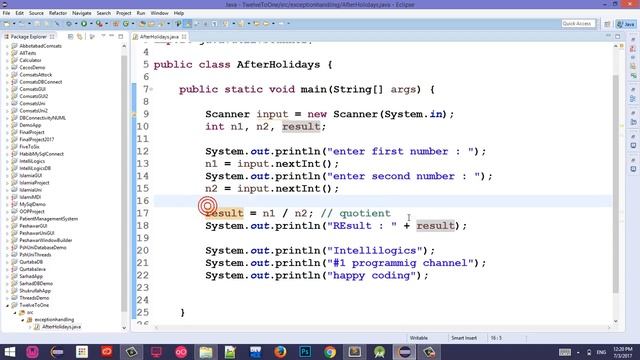Select the DemoApp project
640x360 pixels.
pos(30,125)
